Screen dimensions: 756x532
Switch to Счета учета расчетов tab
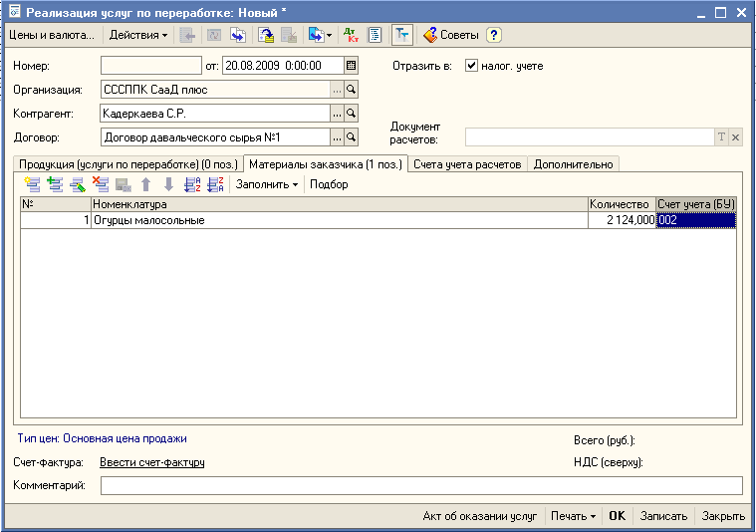[x=467, y=164]
